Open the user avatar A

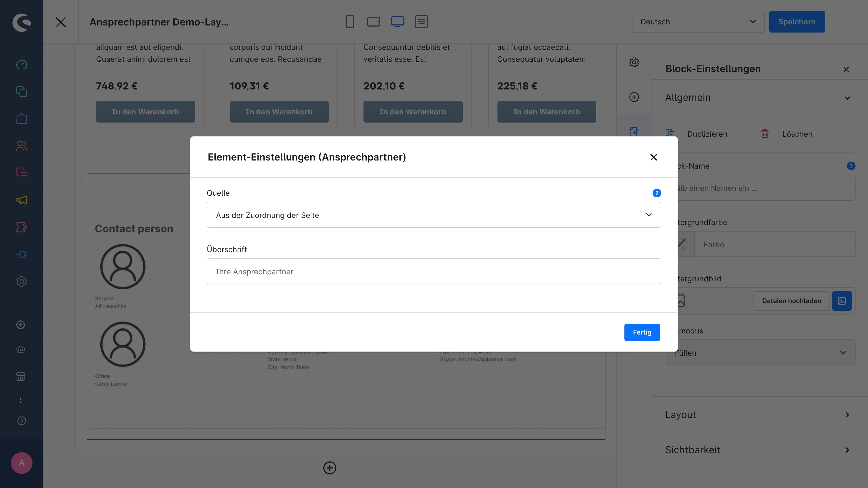coord(22,463)
